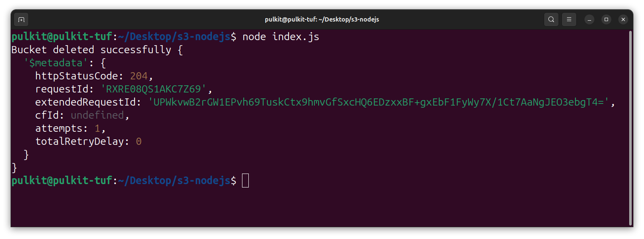Image resolution: width=644 pixels, height=239 pixels.
Task: Click the block cursor at the prompt
Action: [x=245, y=181]
